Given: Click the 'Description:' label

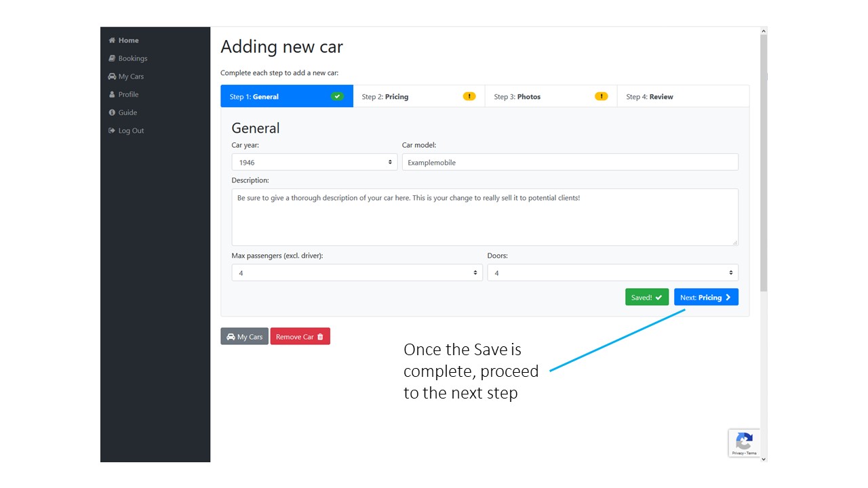Looking at the screenshot, I should pyautogui.click(x=250, y=180).
